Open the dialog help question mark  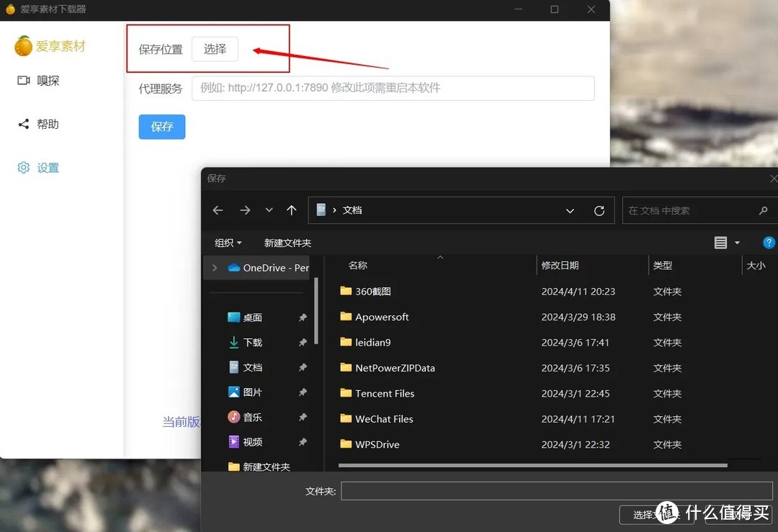(x=769, y=243)
